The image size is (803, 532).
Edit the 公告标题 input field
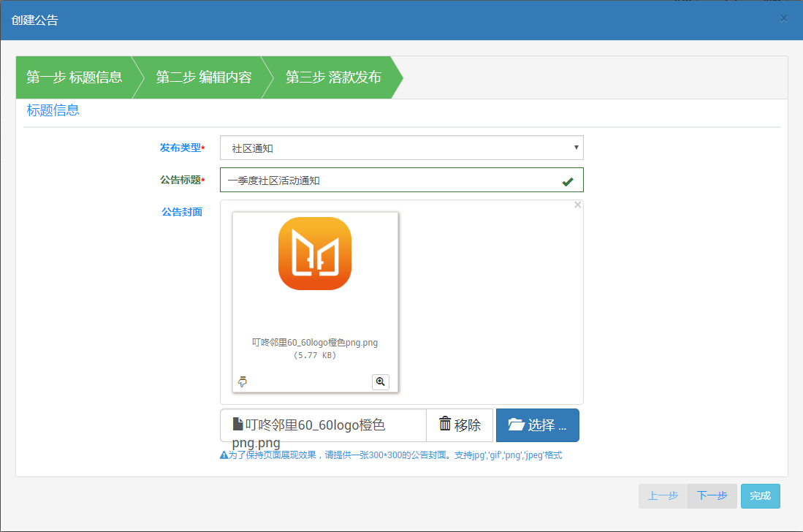pyautogui.click(x=402, y=180)
